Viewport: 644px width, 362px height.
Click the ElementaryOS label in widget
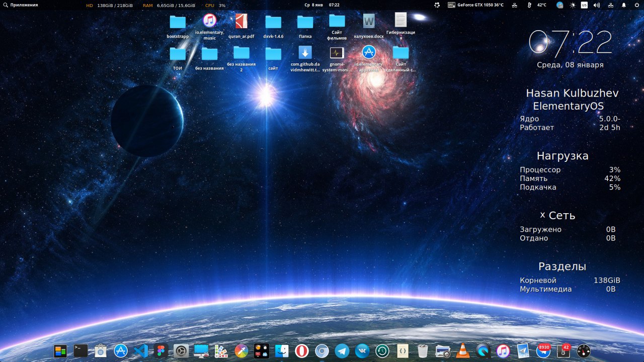[x=569, y=106]
